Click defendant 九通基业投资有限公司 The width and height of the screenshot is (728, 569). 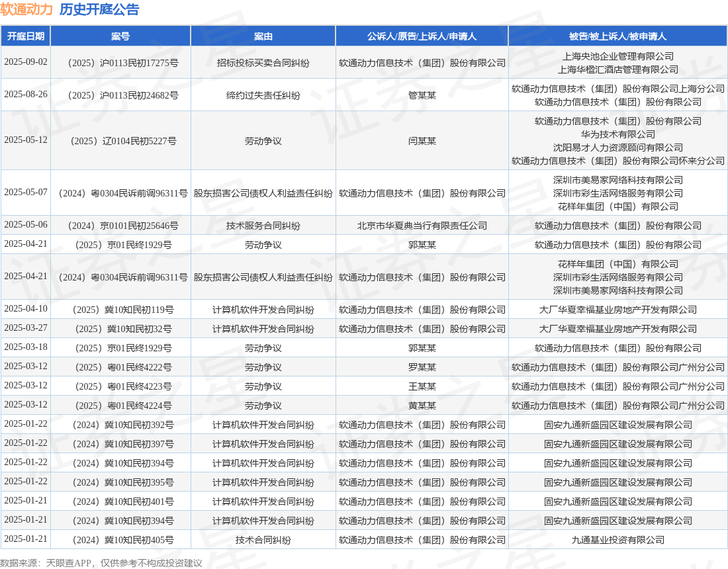point(618,541)
